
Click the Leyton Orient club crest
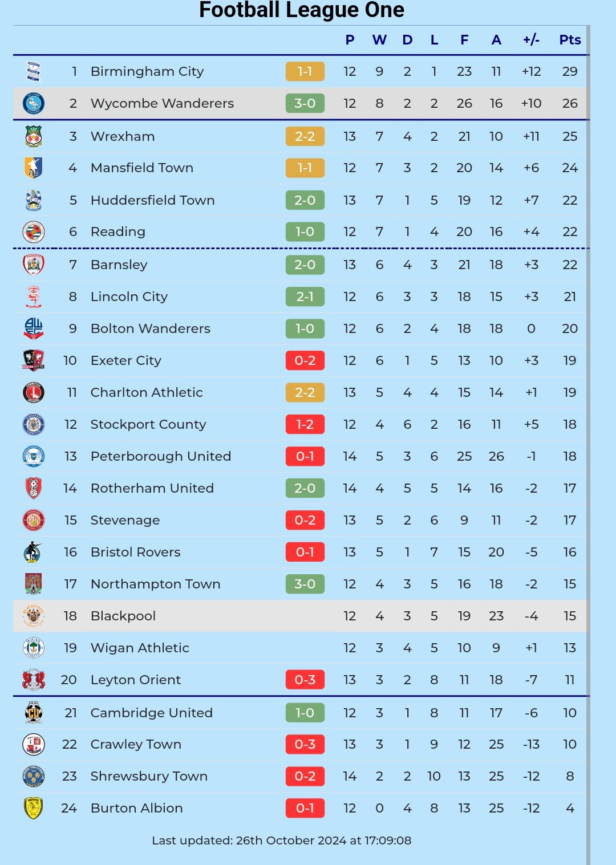[x=34, y=680]
